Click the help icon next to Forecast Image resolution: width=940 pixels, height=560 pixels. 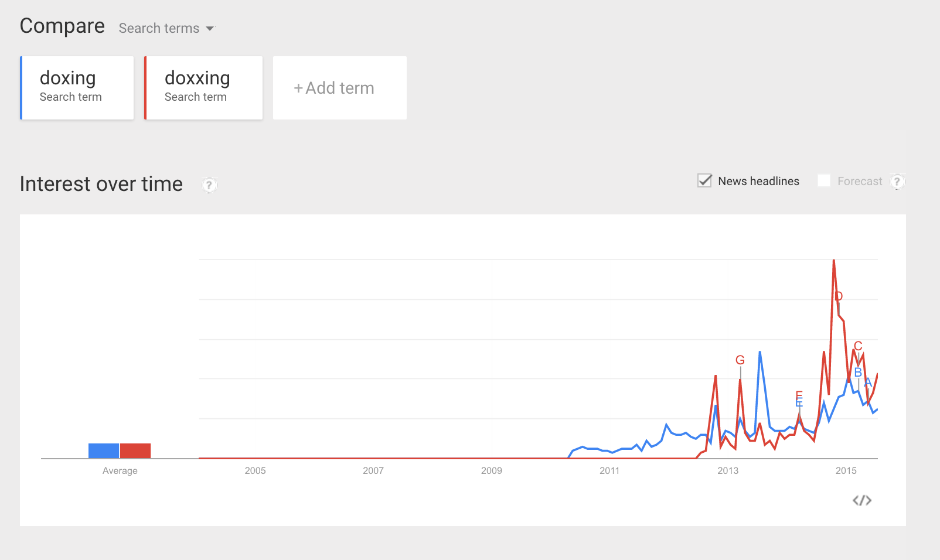pyautogui.click(x=897, y=182)
